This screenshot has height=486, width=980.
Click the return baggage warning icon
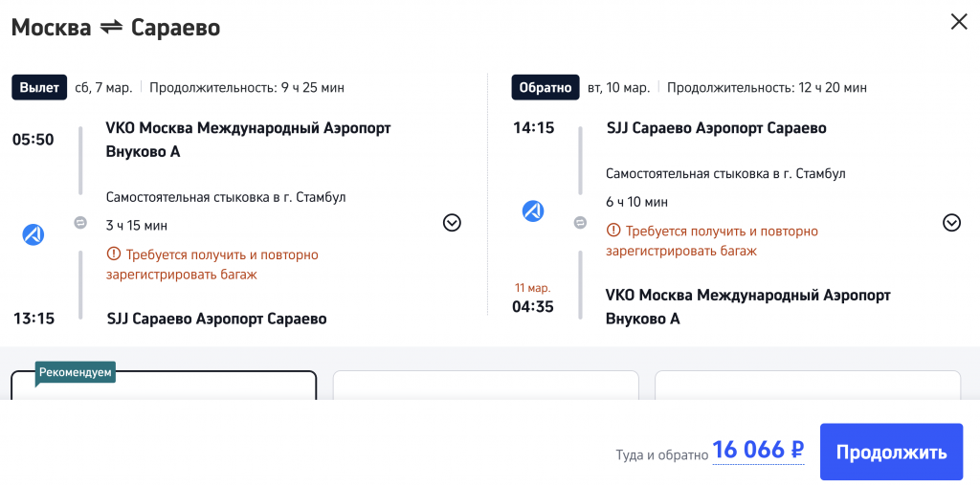tap(613, 232)
